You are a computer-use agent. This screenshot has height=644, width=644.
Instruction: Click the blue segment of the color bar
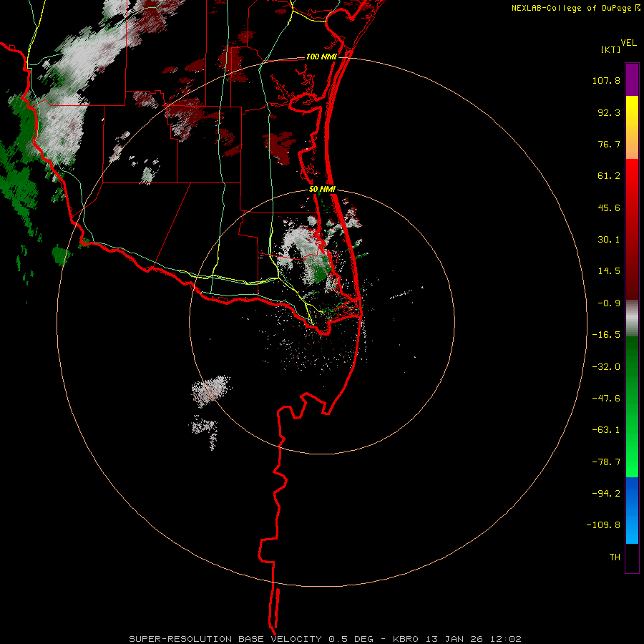pos(632,510)
